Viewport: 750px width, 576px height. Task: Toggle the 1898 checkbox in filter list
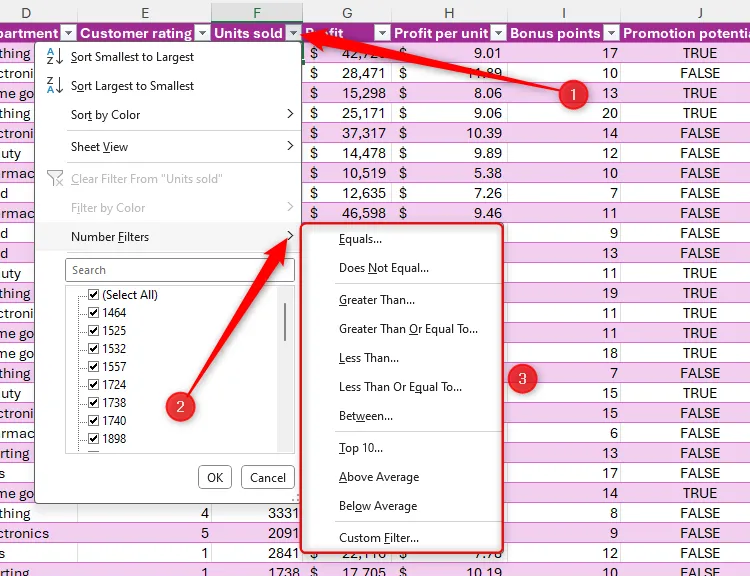coord(93,439)
